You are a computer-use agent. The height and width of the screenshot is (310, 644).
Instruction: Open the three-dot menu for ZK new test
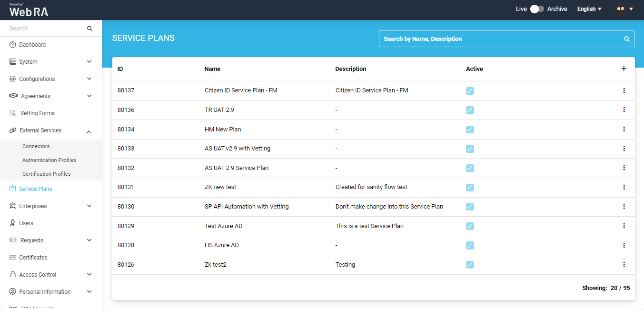click(x=624, y=187)
